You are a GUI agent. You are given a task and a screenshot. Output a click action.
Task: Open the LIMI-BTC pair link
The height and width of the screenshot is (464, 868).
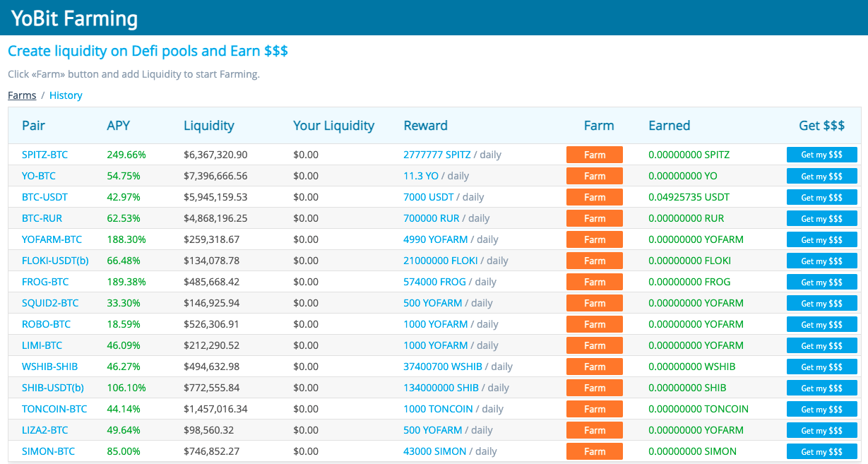coord(42,345)
